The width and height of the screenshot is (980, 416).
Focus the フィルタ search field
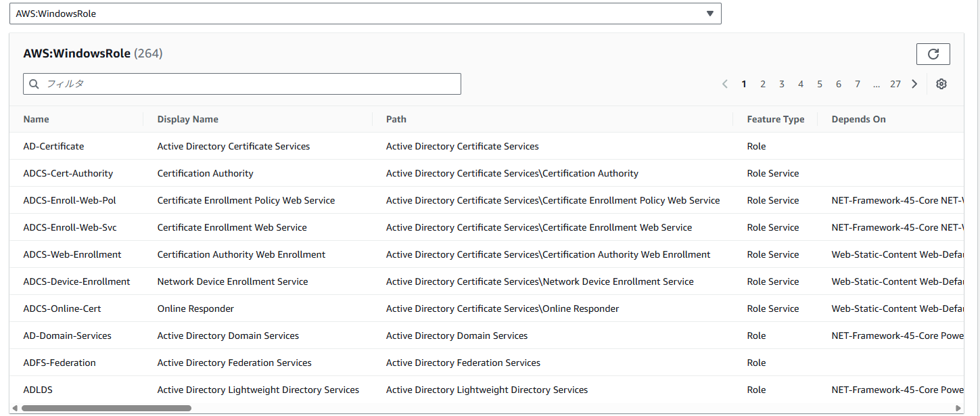point(242,84)
